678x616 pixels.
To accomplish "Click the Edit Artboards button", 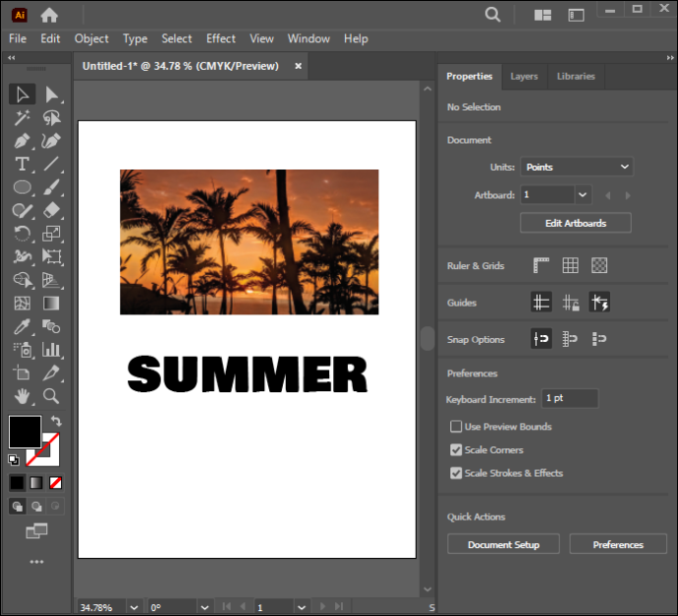I will click(576, 223).
